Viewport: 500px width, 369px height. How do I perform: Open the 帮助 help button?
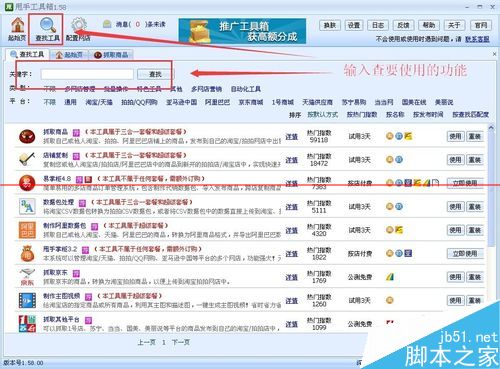429,25
